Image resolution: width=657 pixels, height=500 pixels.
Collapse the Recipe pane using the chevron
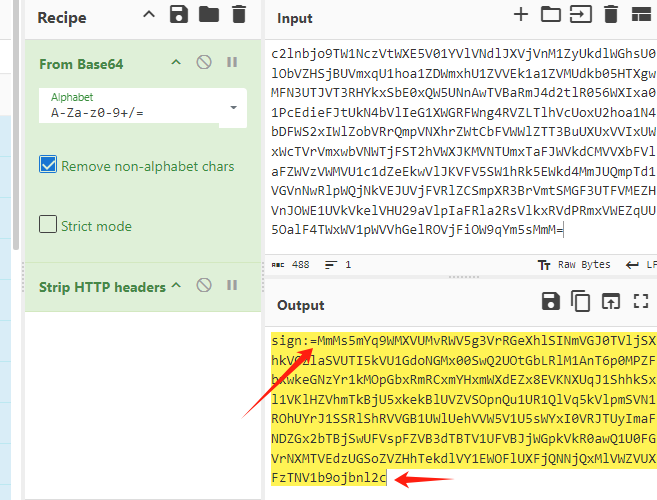pos(149,15)
